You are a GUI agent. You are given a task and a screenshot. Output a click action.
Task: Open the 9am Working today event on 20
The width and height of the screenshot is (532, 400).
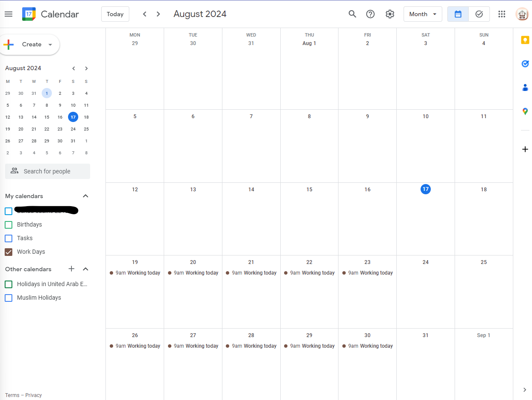(x=193, y=273)
